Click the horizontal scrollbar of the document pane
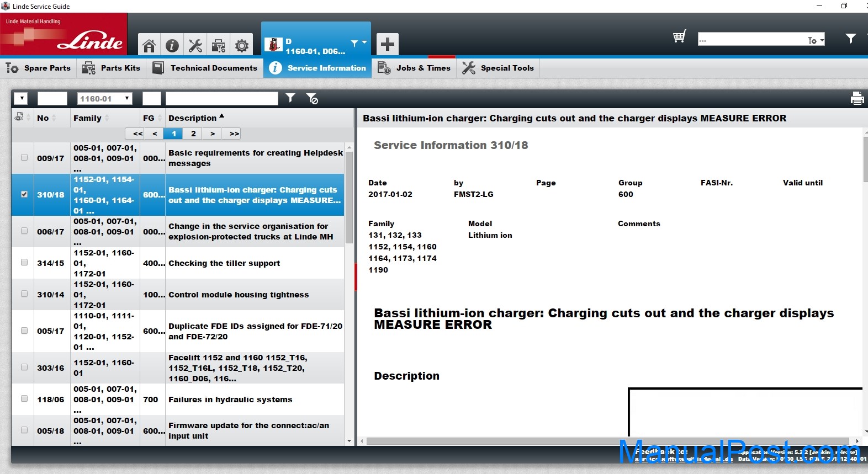This screenshot has width=868, height=474. point(607,441)
